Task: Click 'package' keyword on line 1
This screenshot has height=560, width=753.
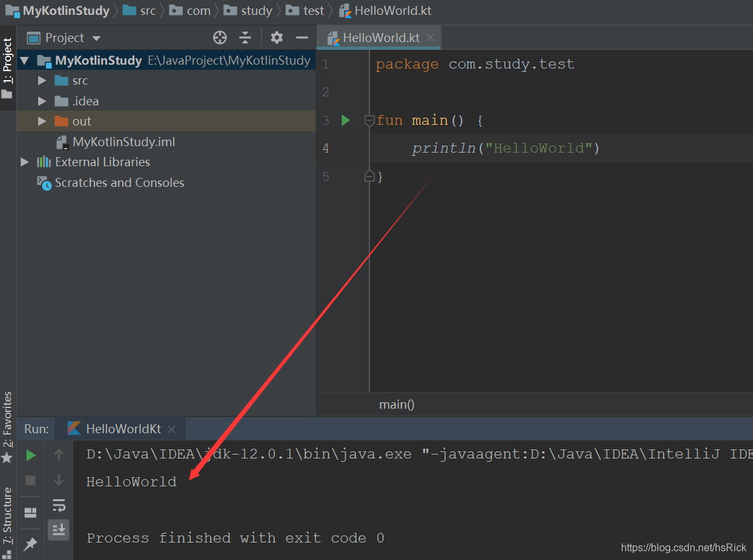Action: pyautogui.click(x=408, y=64)
